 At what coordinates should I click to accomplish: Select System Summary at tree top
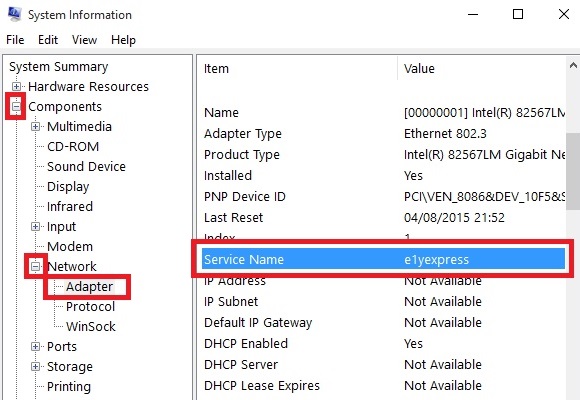point(58,67)
